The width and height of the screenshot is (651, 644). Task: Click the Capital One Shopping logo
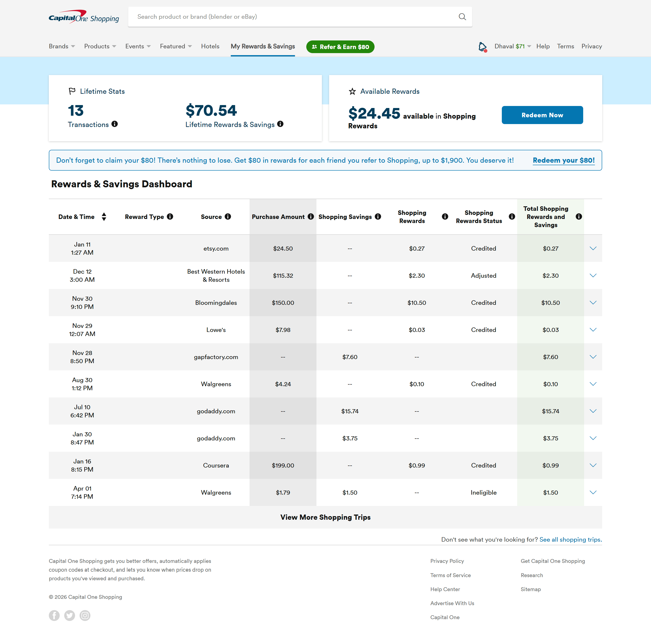click(84, 16)
